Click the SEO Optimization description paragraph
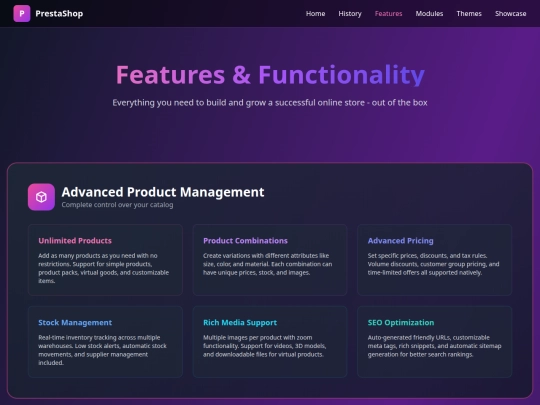The image size is (540, 405). click(x=434, y=346)
